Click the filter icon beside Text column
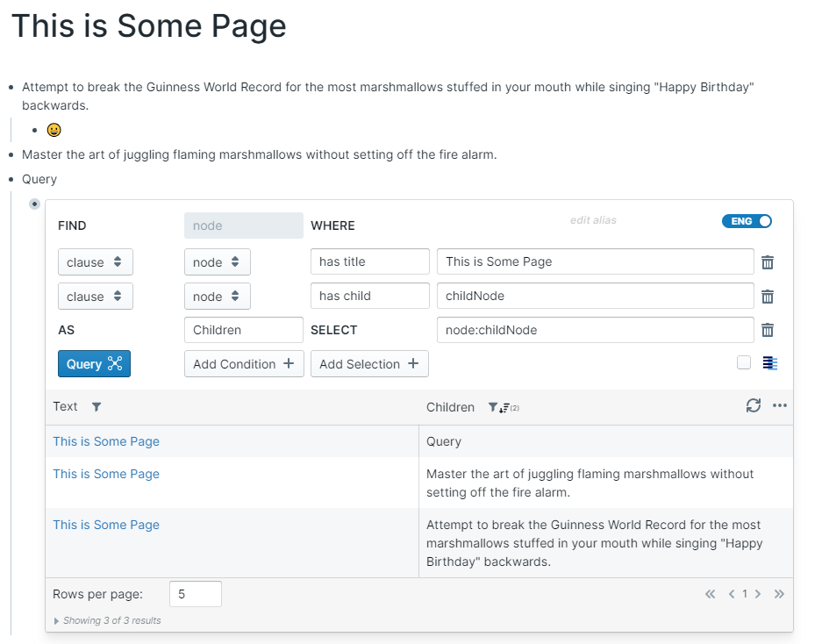The image size is (829, 644). pyautogui.click(x=96, y=407)
